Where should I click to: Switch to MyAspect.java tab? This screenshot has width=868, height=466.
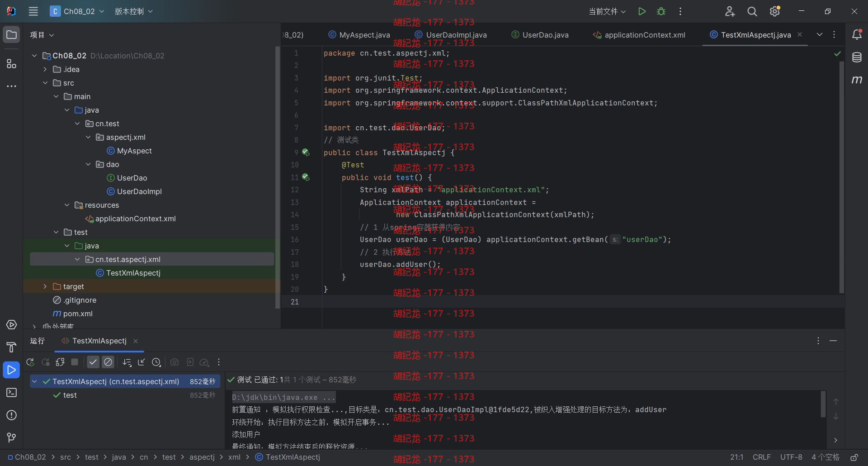359,35
